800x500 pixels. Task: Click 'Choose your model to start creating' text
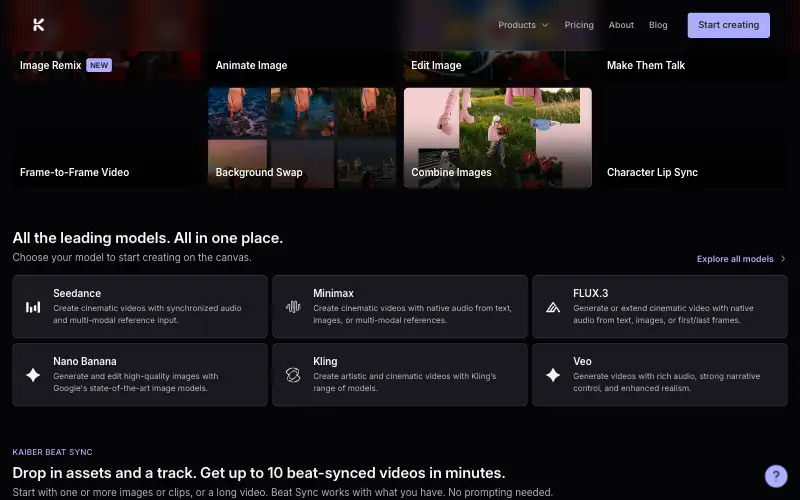[x=132, y=257]
